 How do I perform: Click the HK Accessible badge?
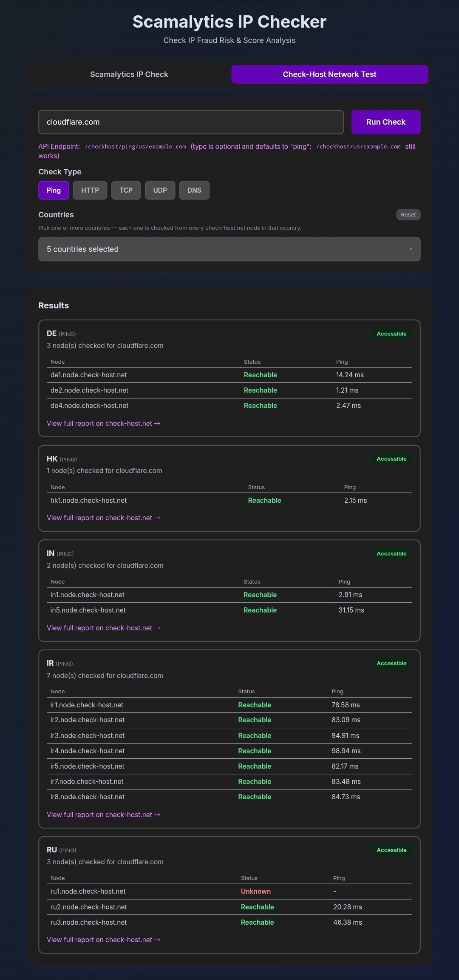pos(391,459)
